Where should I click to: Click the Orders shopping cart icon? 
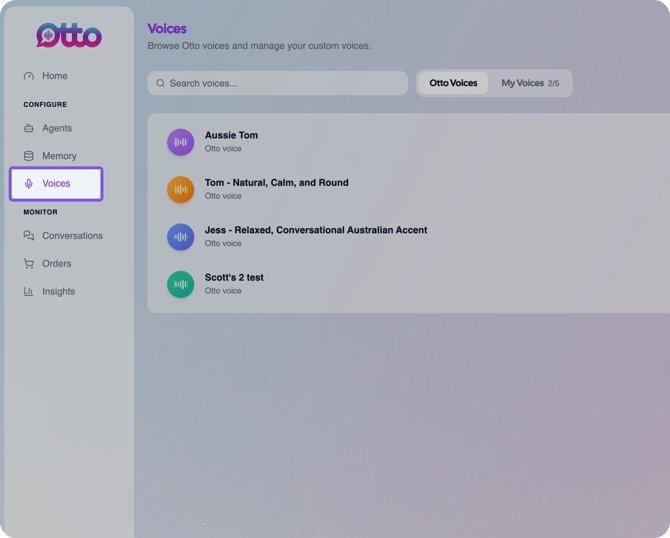(x=29, y=264)
